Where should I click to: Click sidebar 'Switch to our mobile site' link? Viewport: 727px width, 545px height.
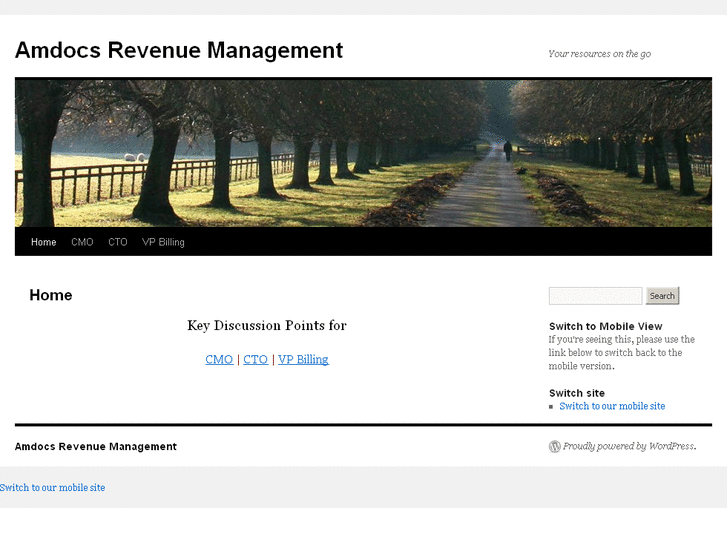tap(612, 406)
